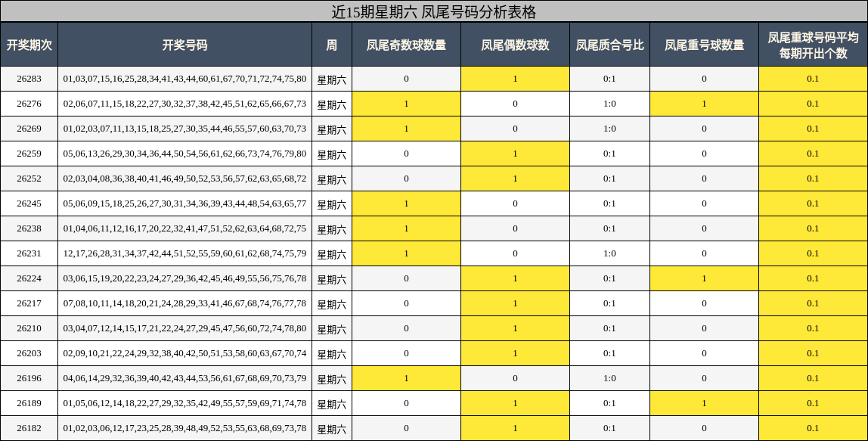This screenshot has width=868, height=441.
Task: Click the 1:0 ratio in row 26231
Action: pyautogui.click(x=609, y=253)
